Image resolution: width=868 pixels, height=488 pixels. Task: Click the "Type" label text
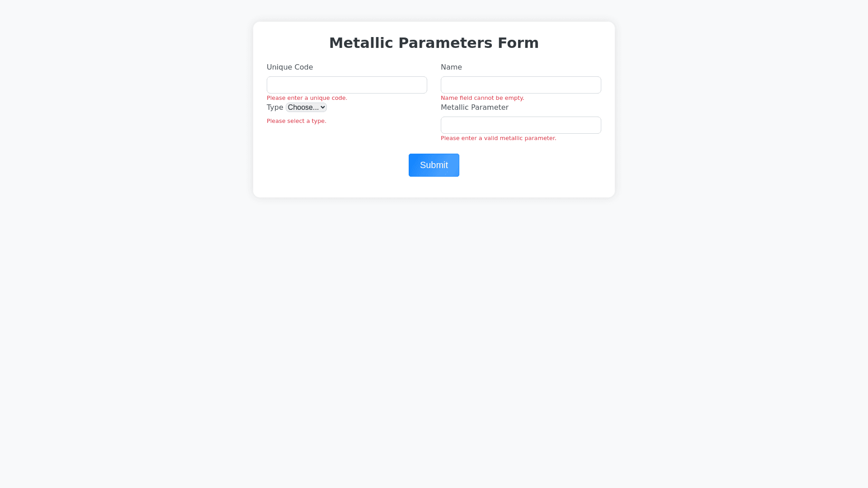[275, 108]
